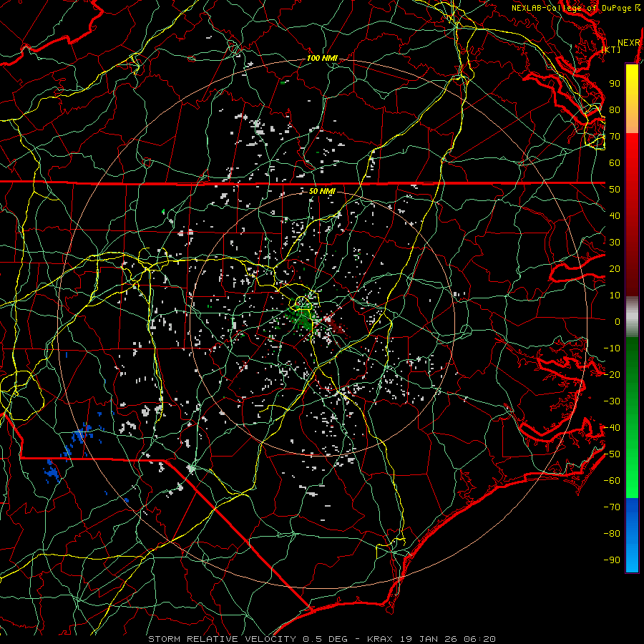Click the 20 value on velocity scale
The height and width of the screenshot is (644, 644).
(615, 269)
